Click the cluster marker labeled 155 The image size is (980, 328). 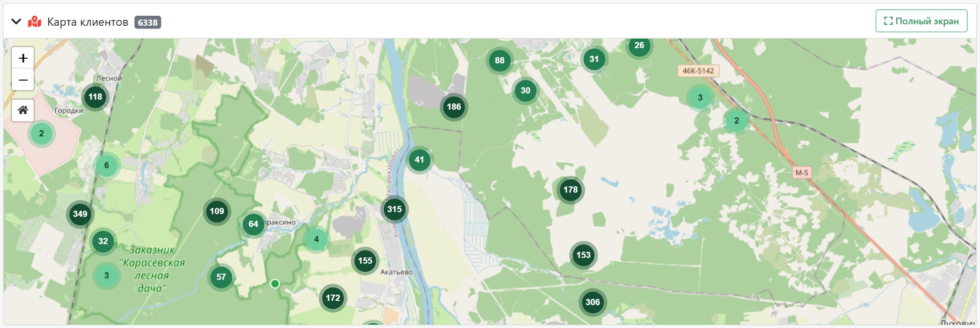(365, 261)
